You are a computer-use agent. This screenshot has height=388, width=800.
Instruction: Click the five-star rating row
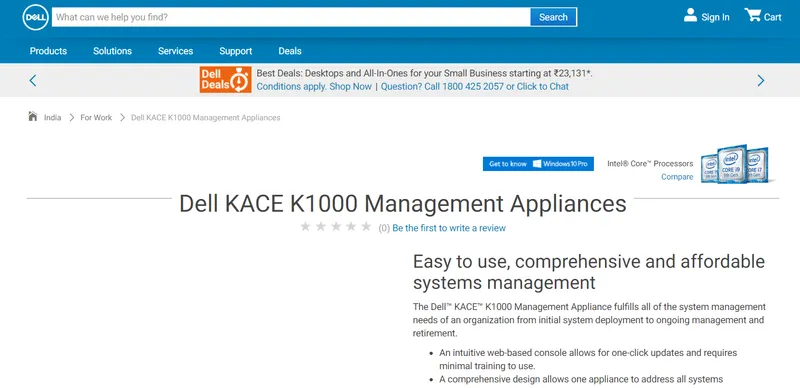(x=336, y=227)
